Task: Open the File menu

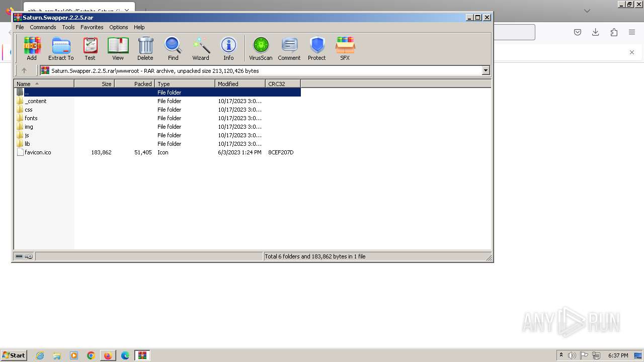Action: pyautogui.click(x=20, y=27)
